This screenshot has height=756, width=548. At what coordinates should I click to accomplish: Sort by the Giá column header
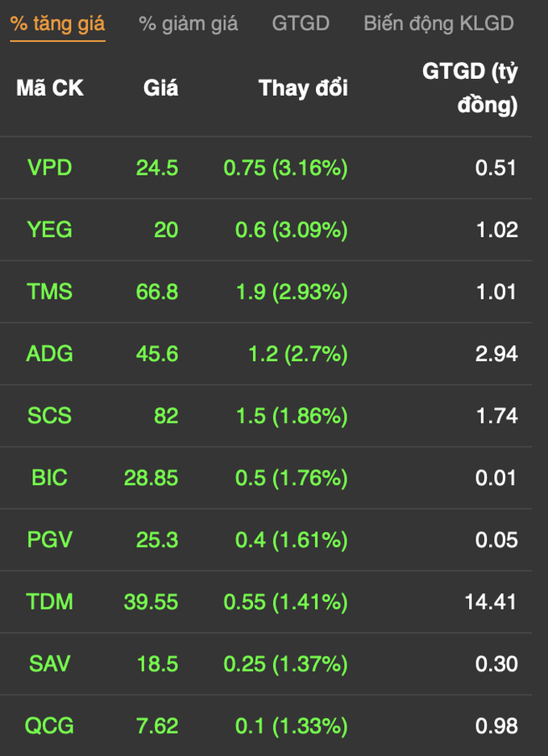[x=160, y=88]
